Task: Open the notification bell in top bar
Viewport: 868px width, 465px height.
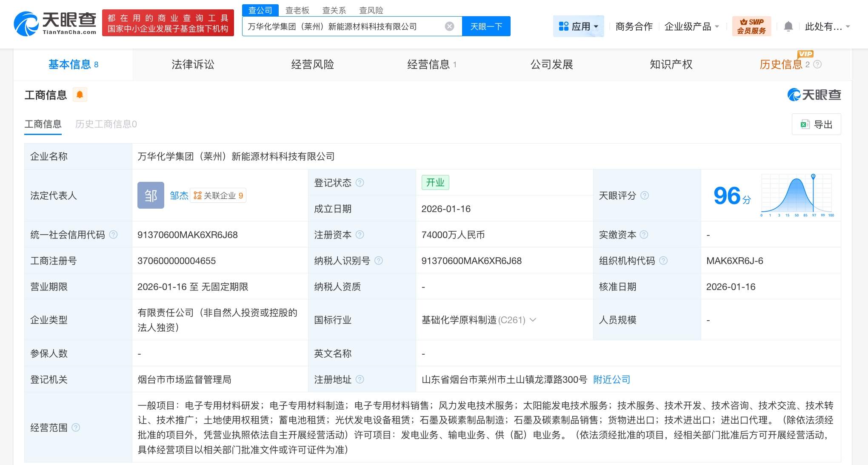Action: (788, 26)
